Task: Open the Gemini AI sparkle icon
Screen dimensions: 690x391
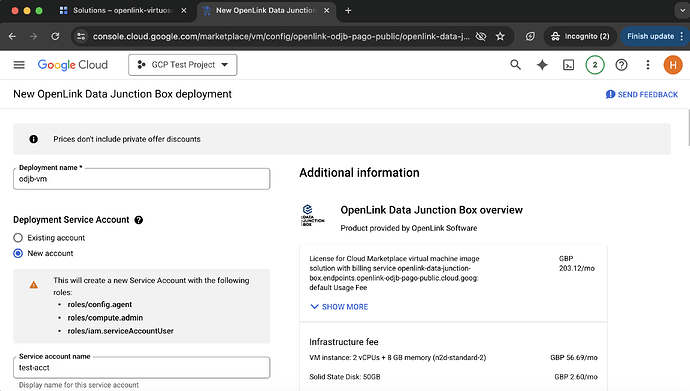Action: pyautogui.click(x=542, y=65)
